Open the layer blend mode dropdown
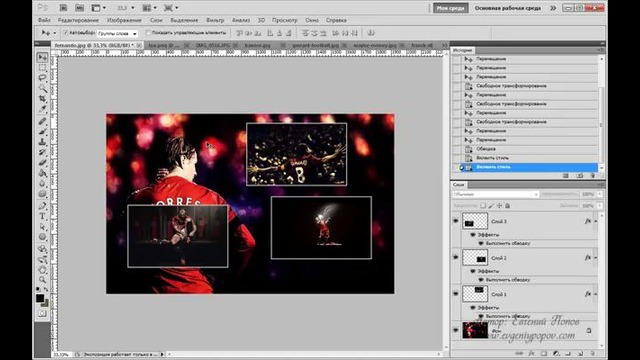Screen dimensions: 640x360 click(x=496, y=194)
